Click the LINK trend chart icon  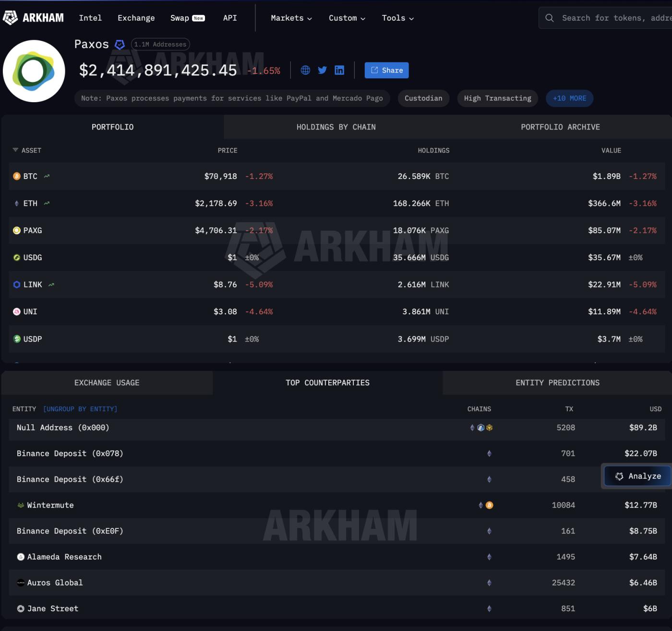click(51, 285)
